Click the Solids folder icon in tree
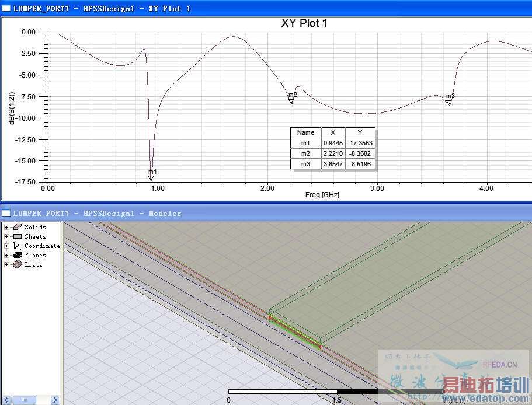This screenshot has height=405, width=532. point(18,227)
